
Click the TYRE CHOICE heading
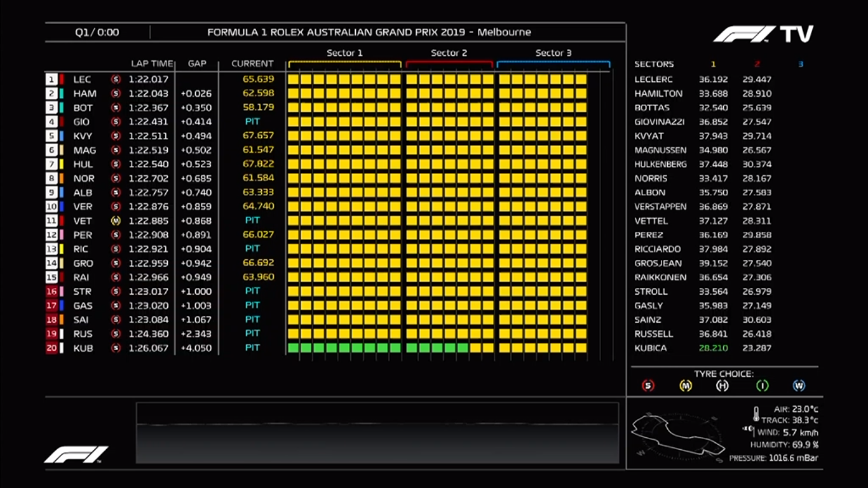(724, 374)
